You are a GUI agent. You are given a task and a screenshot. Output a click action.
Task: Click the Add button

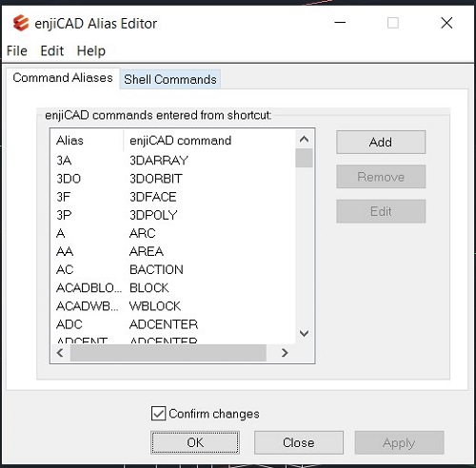click(381, 142)
